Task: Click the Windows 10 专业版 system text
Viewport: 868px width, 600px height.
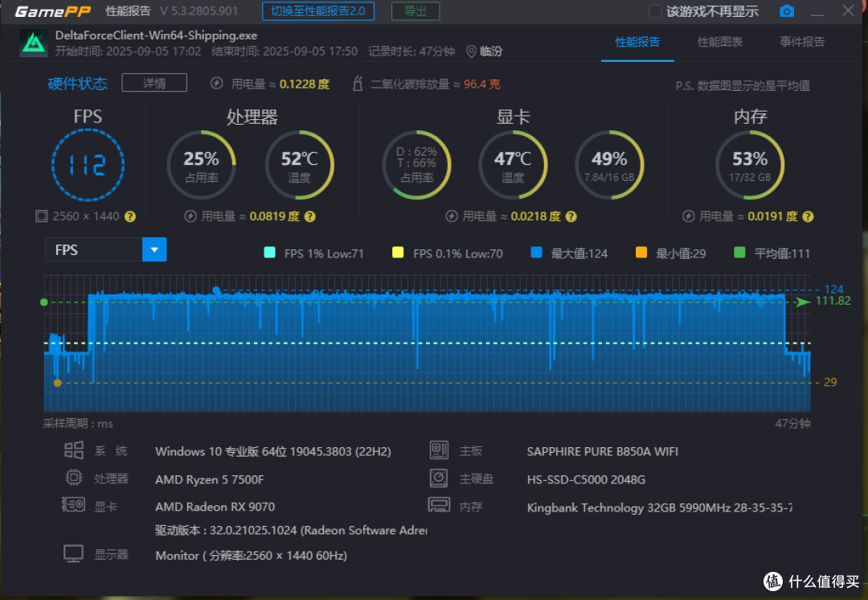Action: (273, 451)
